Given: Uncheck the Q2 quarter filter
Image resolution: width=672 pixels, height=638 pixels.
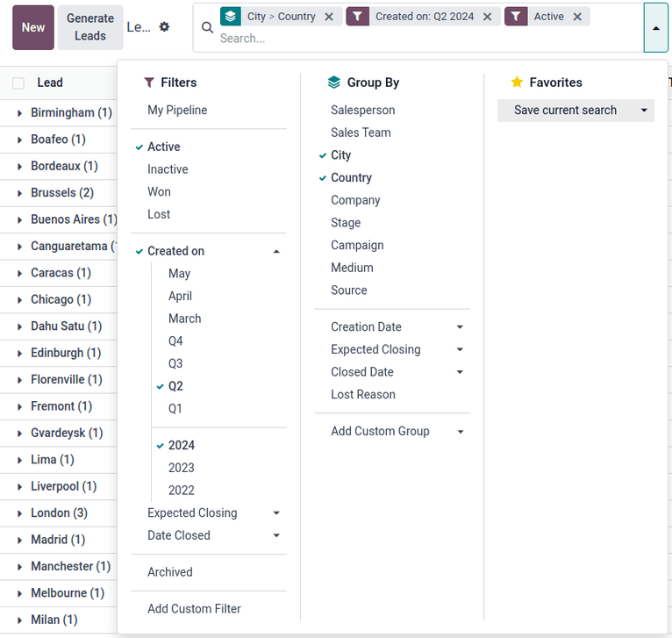Looking at the screenshot, I should click(175, 386).
